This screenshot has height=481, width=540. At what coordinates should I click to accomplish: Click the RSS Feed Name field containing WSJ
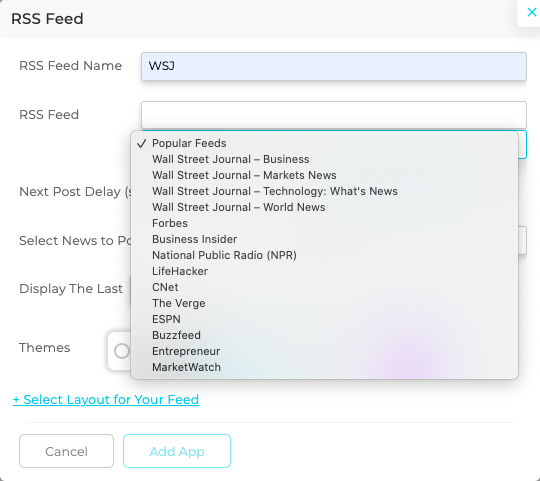coord(333,66)
